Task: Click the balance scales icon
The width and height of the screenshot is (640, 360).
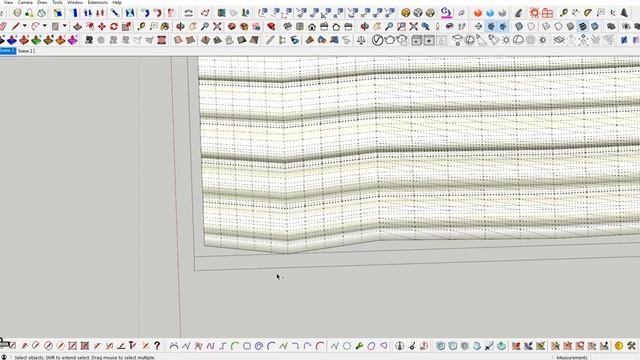Action: click(361, 40)
